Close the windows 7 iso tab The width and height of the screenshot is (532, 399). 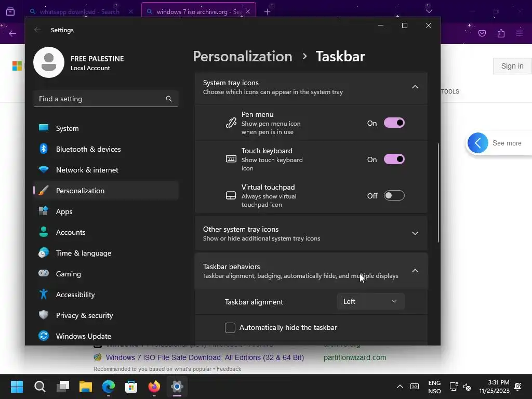[248, 11]
